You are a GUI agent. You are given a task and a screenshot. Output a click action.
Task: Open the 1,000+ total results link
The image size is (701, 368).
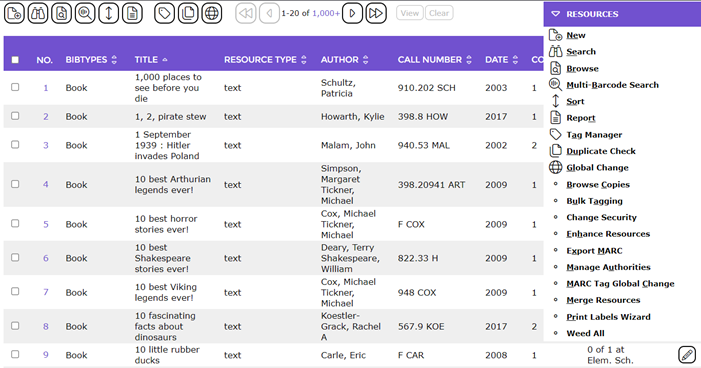[x=326, y=13]
